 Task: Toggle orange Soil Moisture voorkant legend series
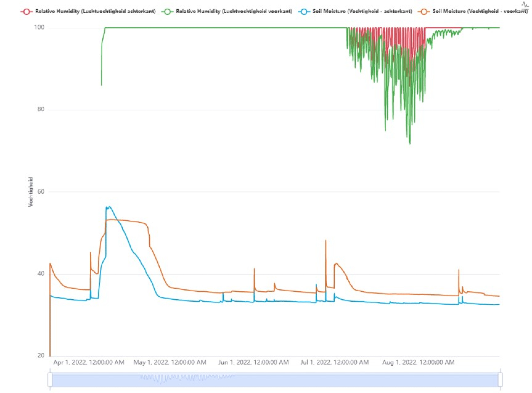tap(473, 11)
